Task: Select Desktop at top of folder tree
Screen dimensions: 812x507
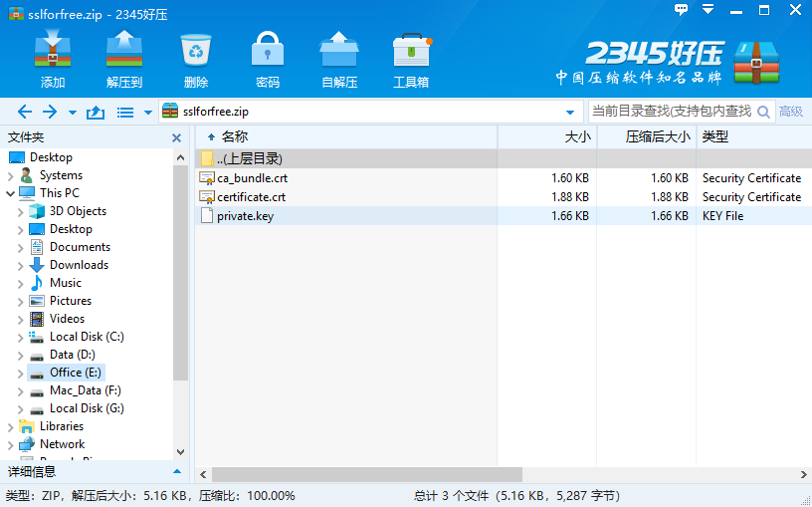Action: pyautogui.click(x=51, y=157)
